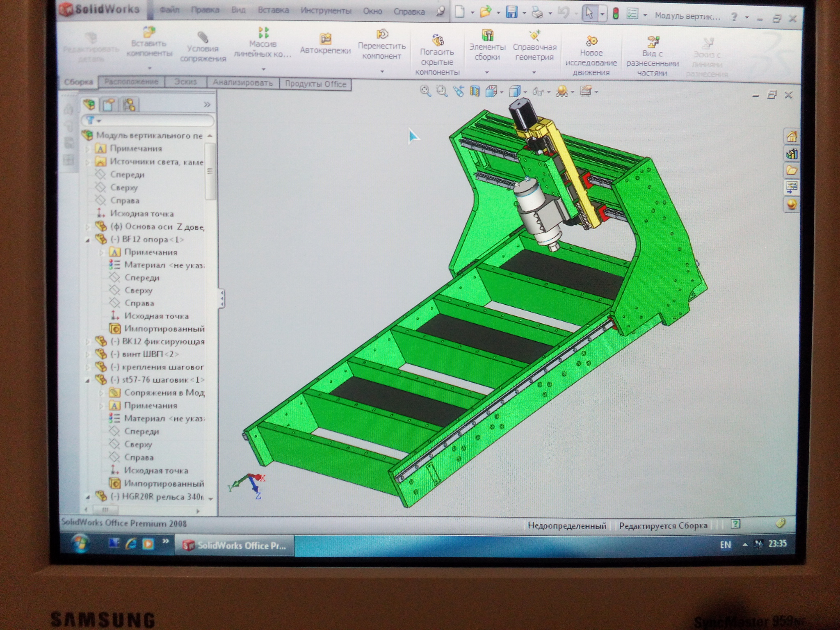Click Вставить компоненты insert icon

(x=149, y=32)
